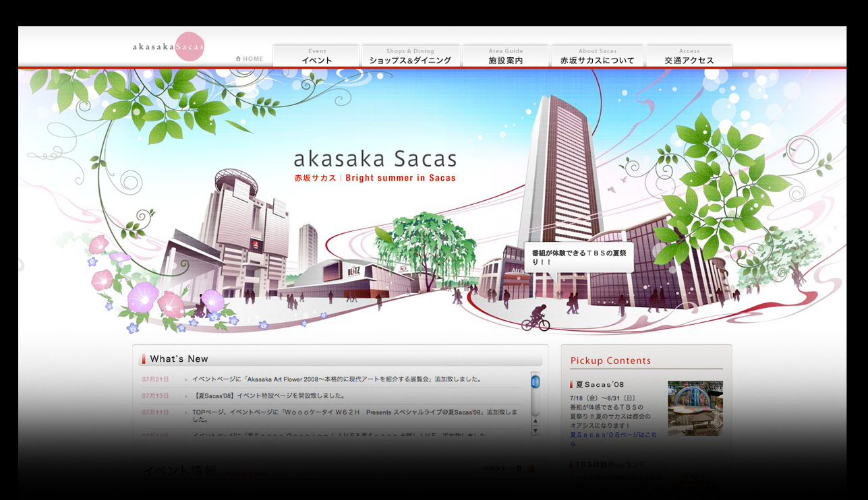868x500 pixels.
Task: Click the TBS夏祭り speech bubble in the illustration
Action: pos(579,257)
